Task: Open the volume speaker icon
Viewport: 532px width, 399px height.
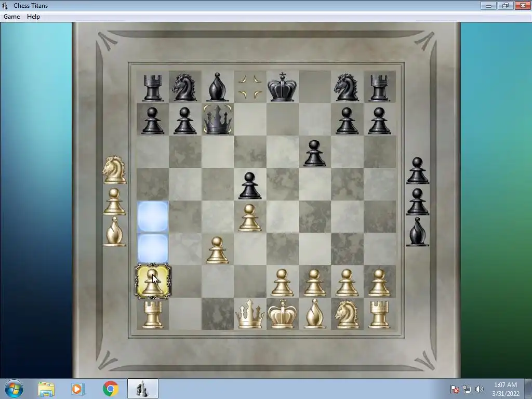Action: pyautogui.click(x=479, y=389)
